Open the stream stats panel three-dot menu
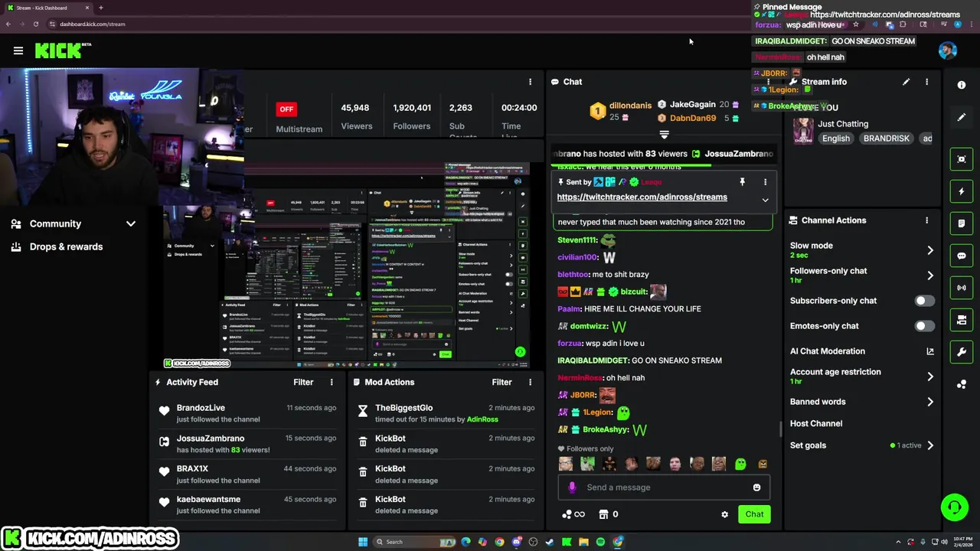Screen dimensions: 980x551 coord(530,82)
